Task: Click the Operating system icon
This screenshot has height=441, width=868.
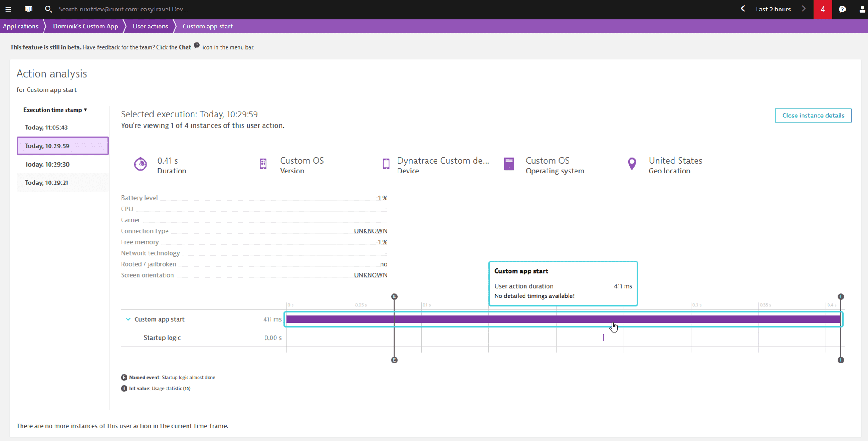Action: tap(509, 164)
